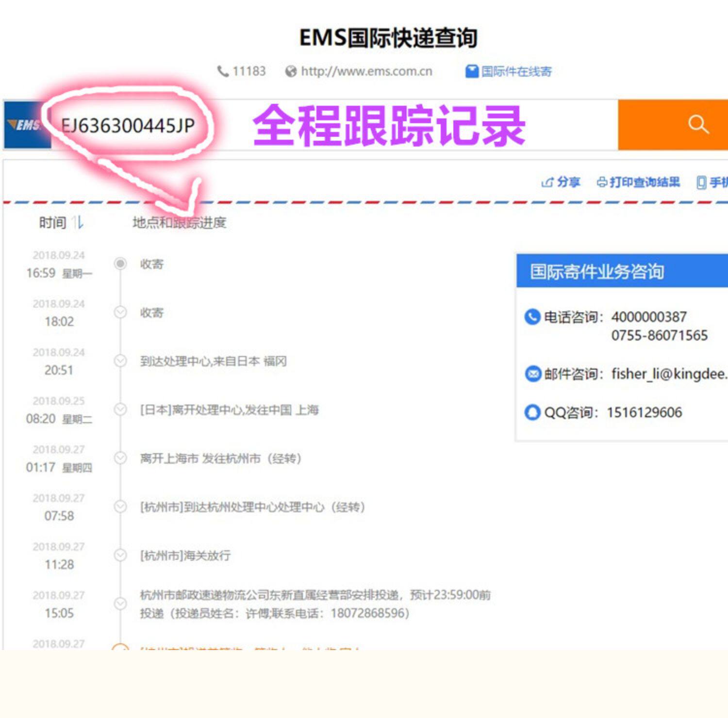This screenshot has width=728, height=718.
Task: Click timeline marker for 离开处理中心,发往中国 上海
Action: (120, 409)
